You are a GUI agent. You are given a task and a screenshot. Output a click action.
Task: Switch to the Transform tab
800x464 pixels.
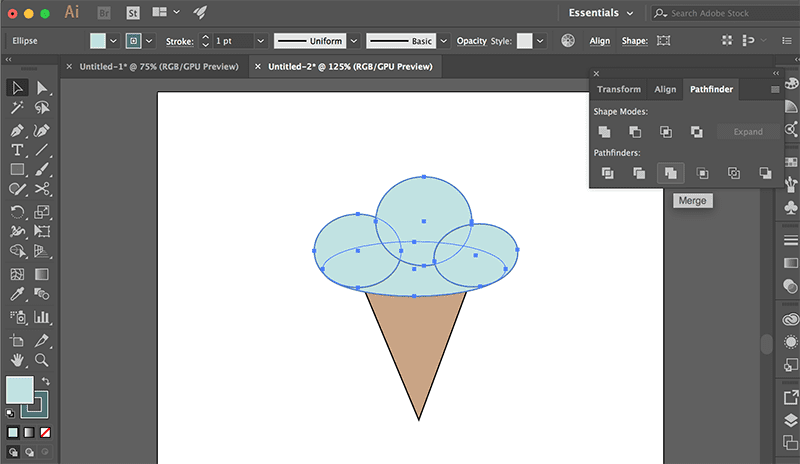click(x=618, y=89)
